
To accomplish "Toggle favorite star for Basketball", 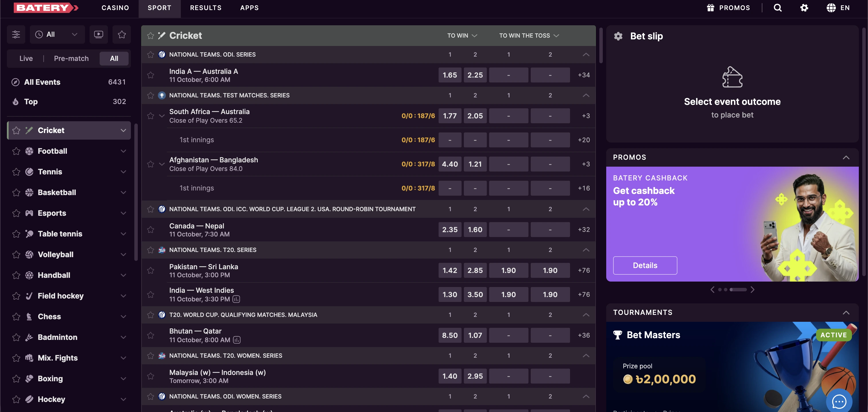I will point(16,192).
